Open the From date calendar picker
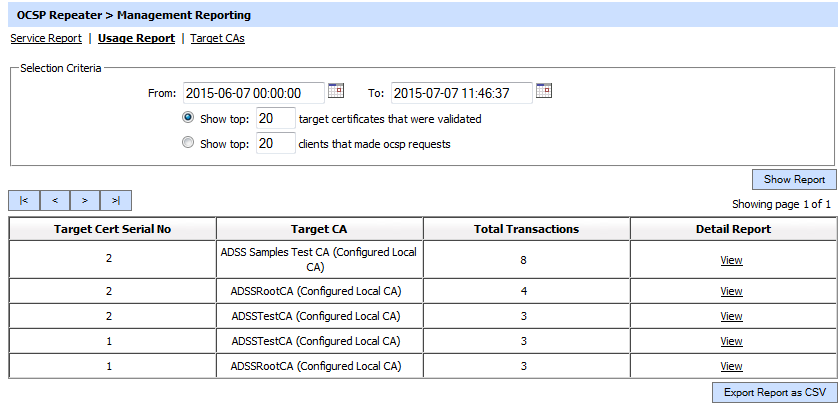The height and width of the screenshot is (406, 840). 336,91
